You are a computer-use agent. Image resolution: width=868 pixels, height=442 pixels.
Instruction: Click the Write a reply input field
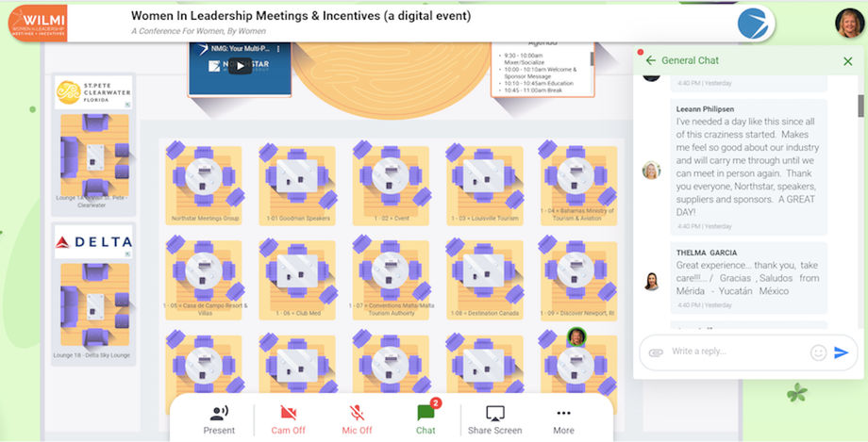coord(738,352)
